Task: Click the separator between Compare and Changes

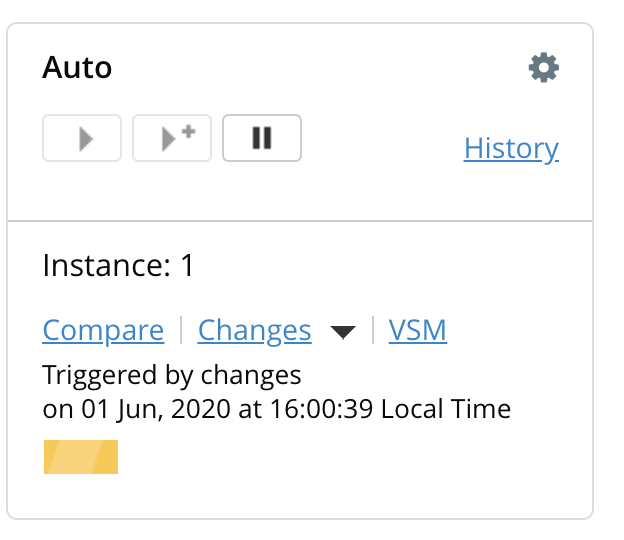Action: point(181,330)
